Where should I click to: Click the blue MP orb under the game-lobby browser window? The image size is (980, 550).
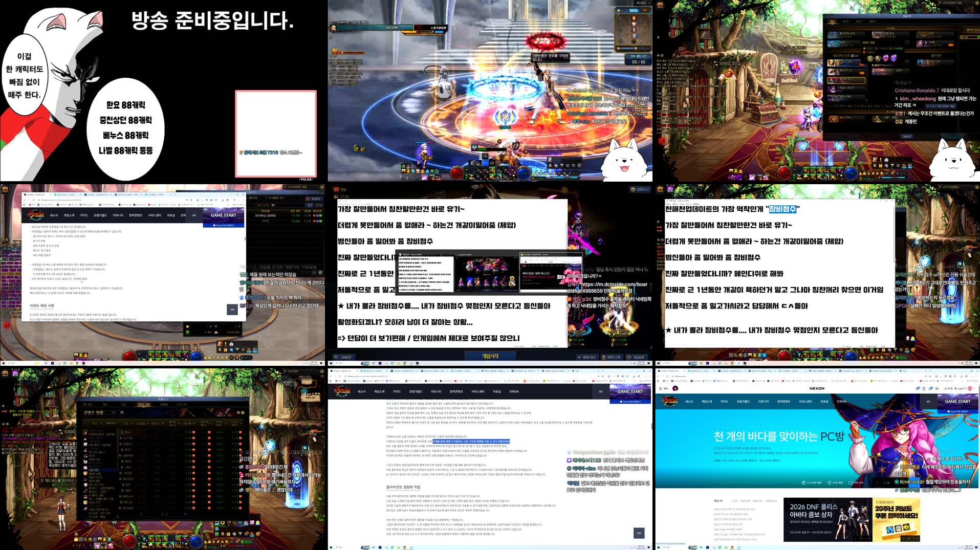[x=196, y=355]
